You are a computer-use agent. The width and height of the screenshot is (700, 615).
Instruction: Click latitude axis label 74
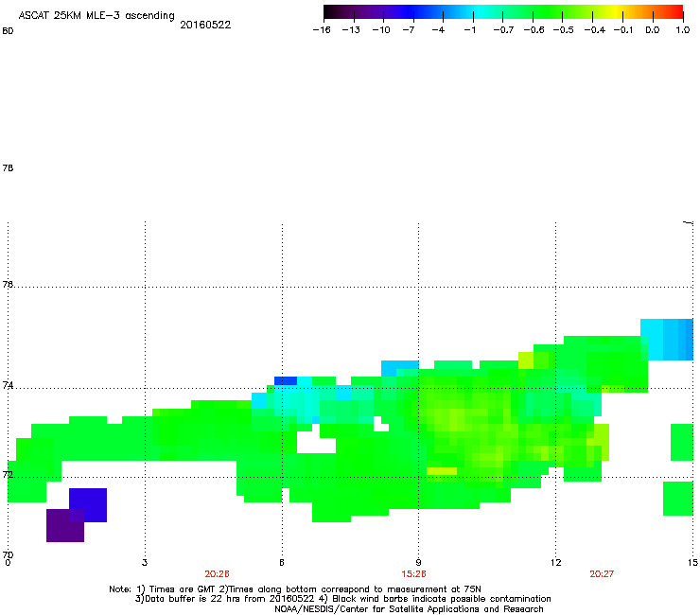[x=8, y=385]
